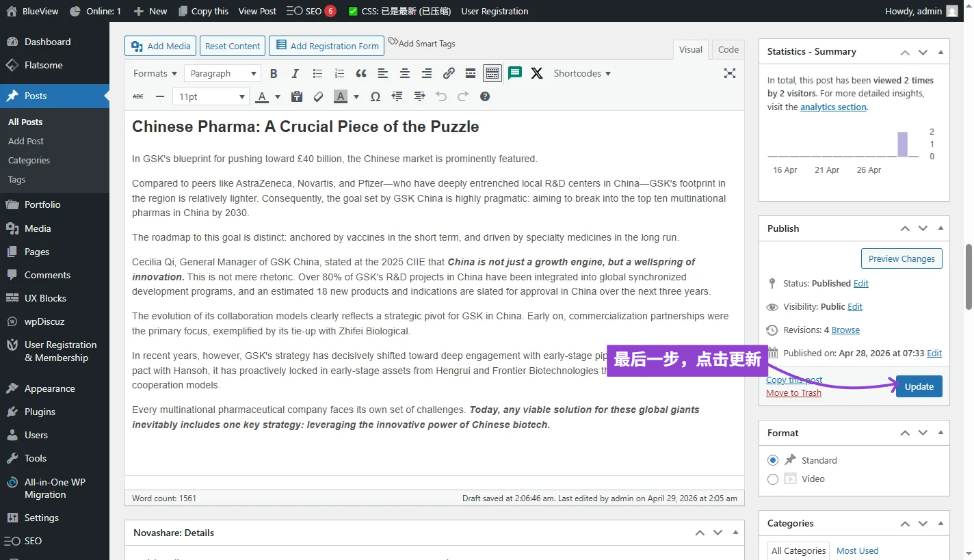Click the Update button

[x=919, y=386]
